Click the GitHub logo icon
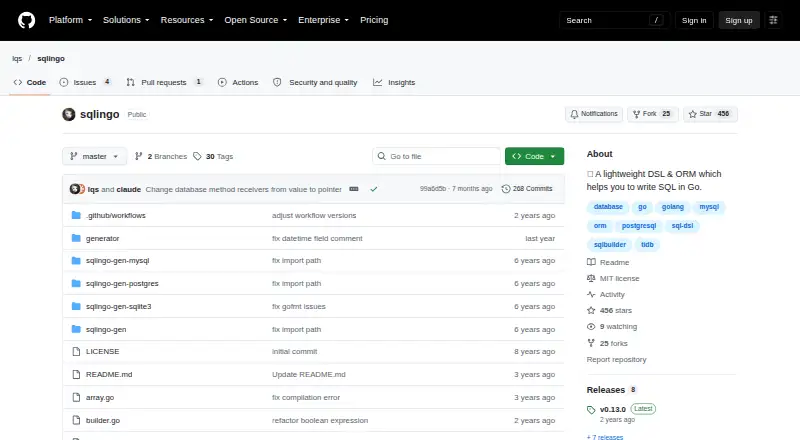The width and height of the screenshot is (800, 440). 27,20
